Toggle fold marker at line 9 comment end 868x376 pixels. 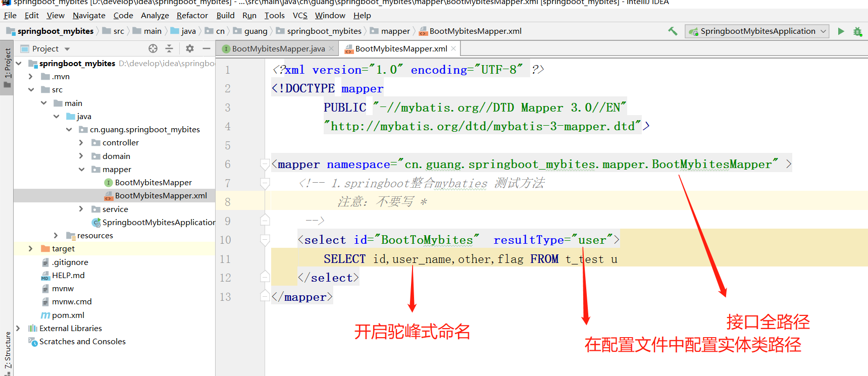tap(265, 221)
